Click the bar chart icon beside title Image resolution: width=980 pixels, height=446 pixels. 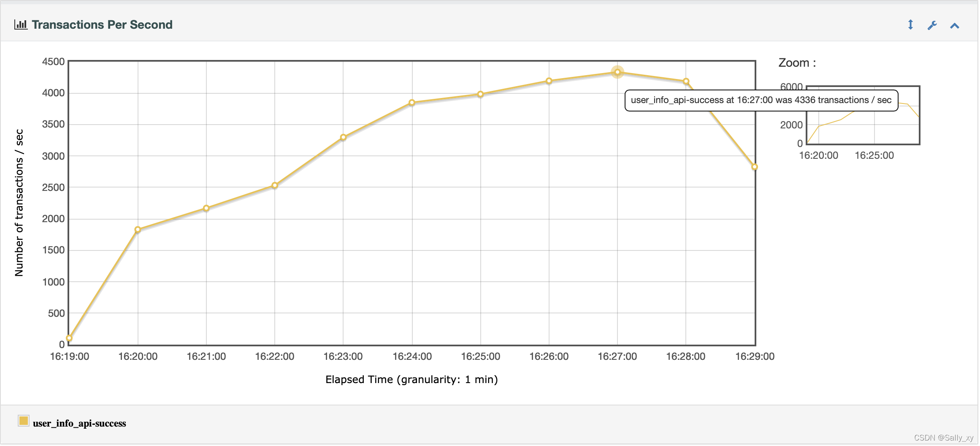click(x=21, y=24)
